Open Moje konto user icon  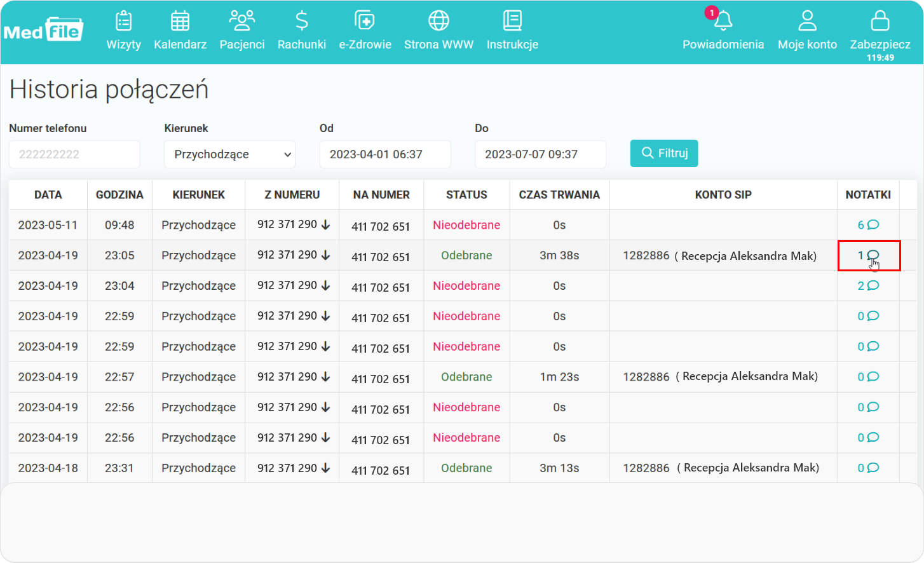pos(807,21)
